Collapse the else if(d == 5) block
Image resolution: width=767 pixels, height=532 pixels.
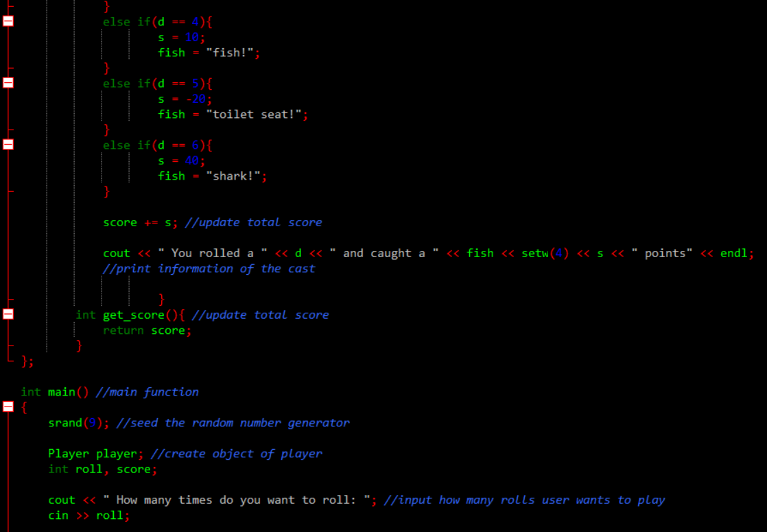pos(8,82)
